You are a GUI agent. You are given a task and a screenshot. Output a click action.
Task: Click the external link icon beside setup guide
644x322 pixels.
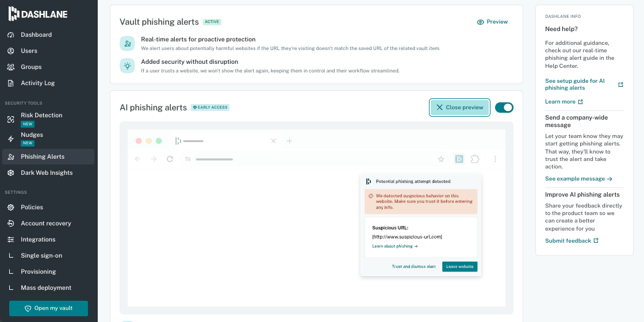(x=620, y=85)
